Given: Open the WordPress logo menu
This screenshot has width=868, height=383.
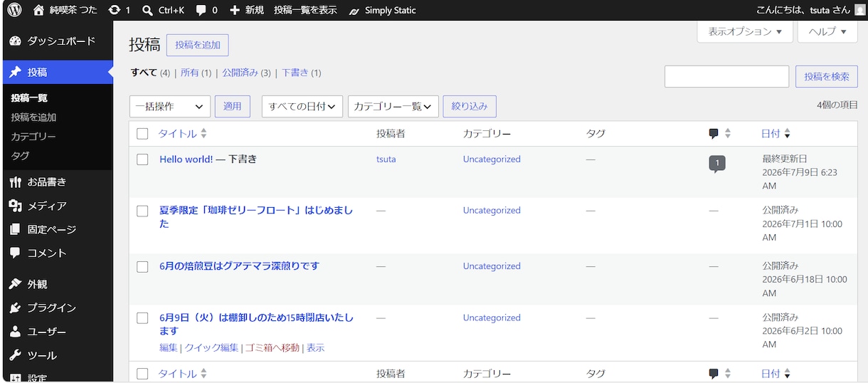Looking at the screenshot, I should (x=15, y=10).
